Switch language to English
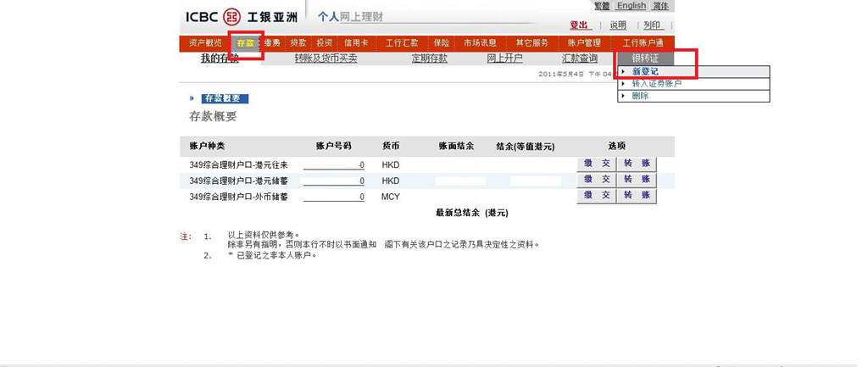Image resolution: width=868 pixels, height=367 pixels. [631, 6]
